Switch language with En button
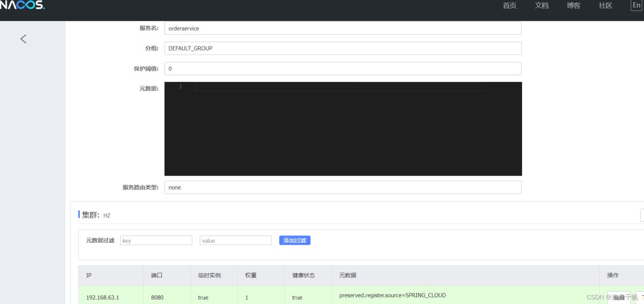Image resolution: width=644 pixels, height=304 pixels. point(637,6)
